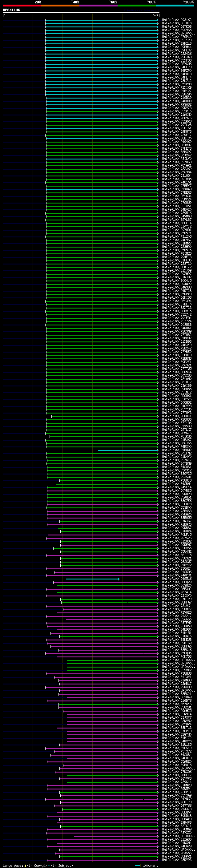
Task: Click the green ~80% identity legend segment
Action: (137, 5)
